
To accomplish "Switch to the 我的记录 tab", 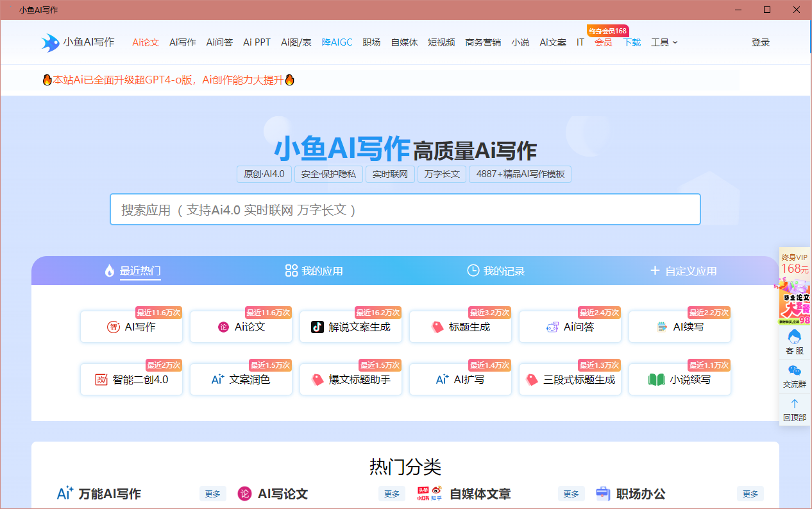I will point(496,271).
